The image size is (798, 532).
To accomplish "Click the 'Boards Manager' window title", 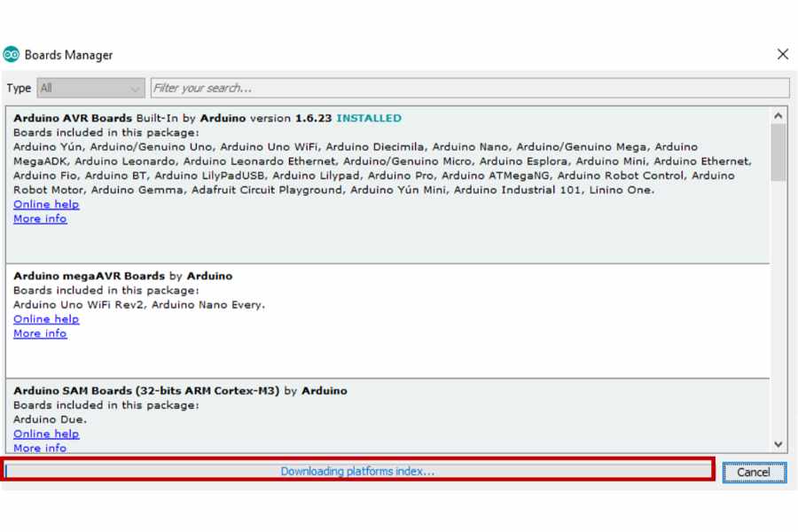I will coord(68,55).
